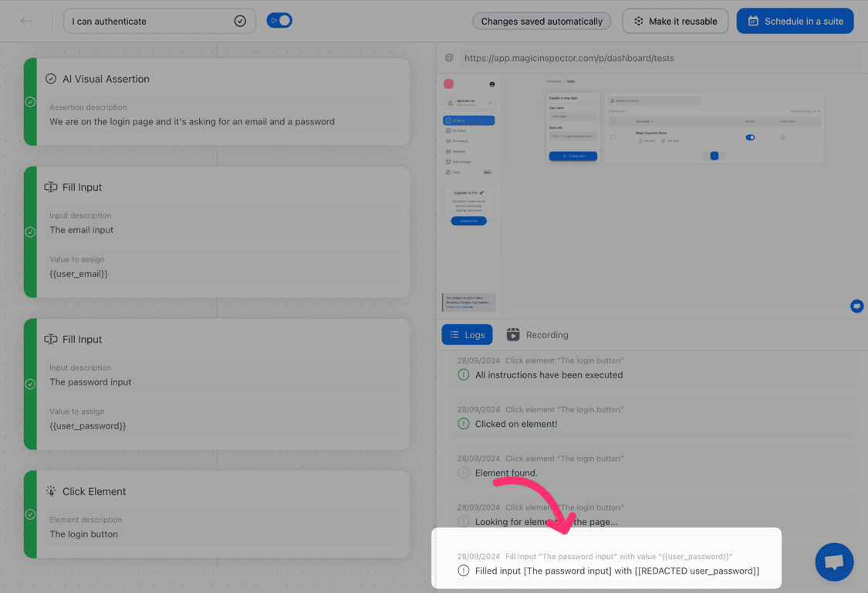The width and height of the screenshot is (868, 593).
Task: Switch to the Recording tab
Action: (537, 335)
